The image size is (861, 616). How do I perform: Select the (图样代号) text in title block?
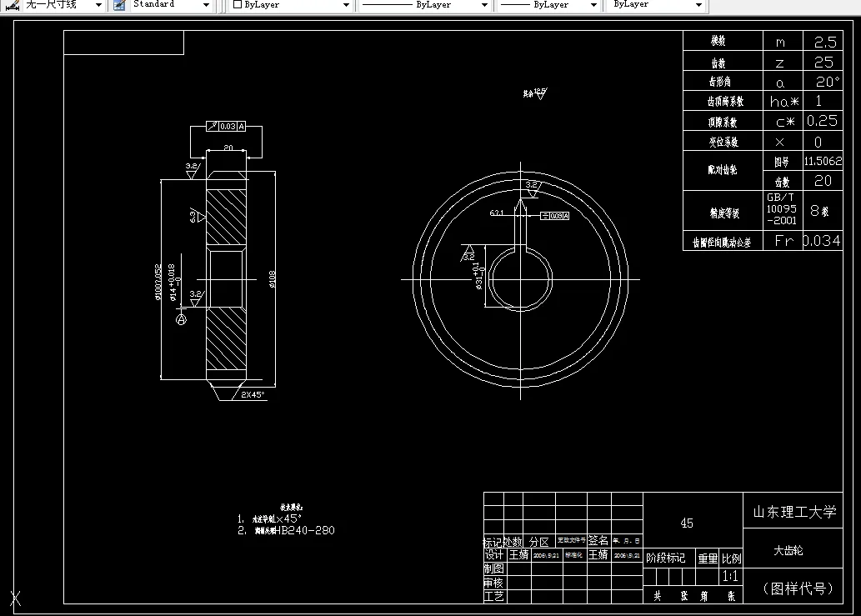(798, 588)
